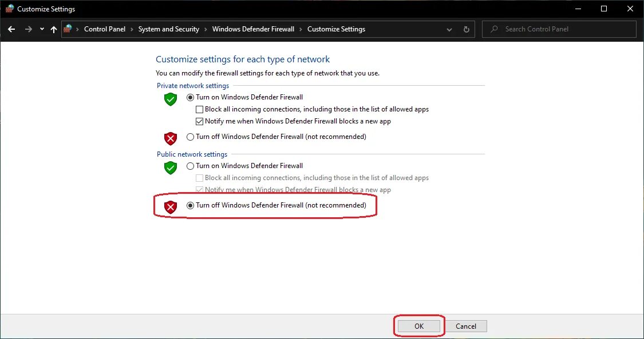This screenshot has width=644, height=339.
Task: Refresh the Customize Settings page
Action: [x=466, y=29]
